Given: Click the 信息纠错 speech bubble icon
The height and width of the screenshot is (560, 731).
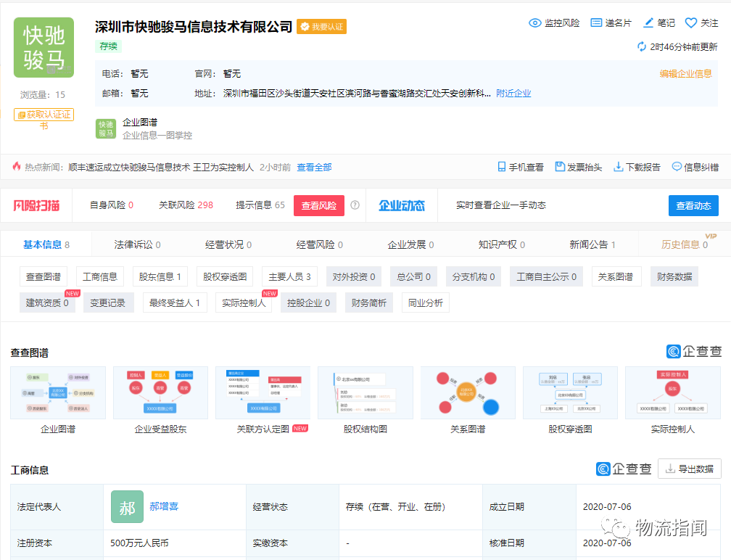Looking at the screenshot, I should point(677,167).
